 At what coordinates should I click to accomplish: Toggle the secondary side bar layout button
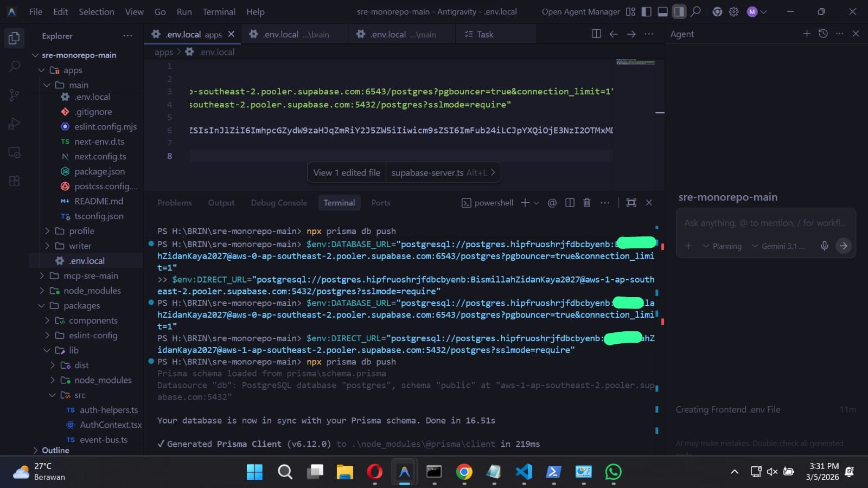(x=679, y=11)
